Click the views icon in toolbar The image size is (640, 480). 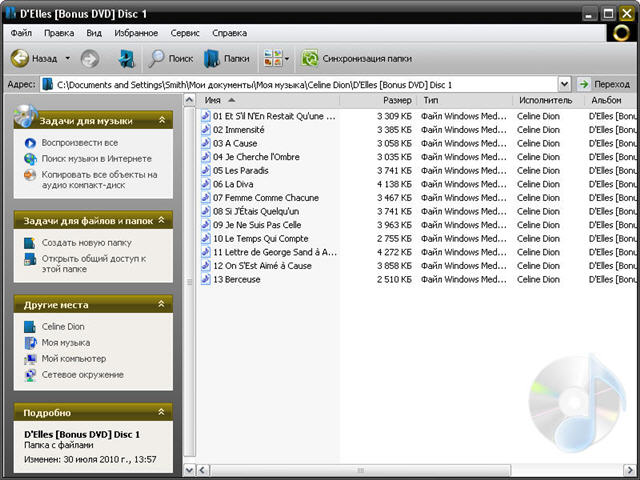(x=273, y=58)
